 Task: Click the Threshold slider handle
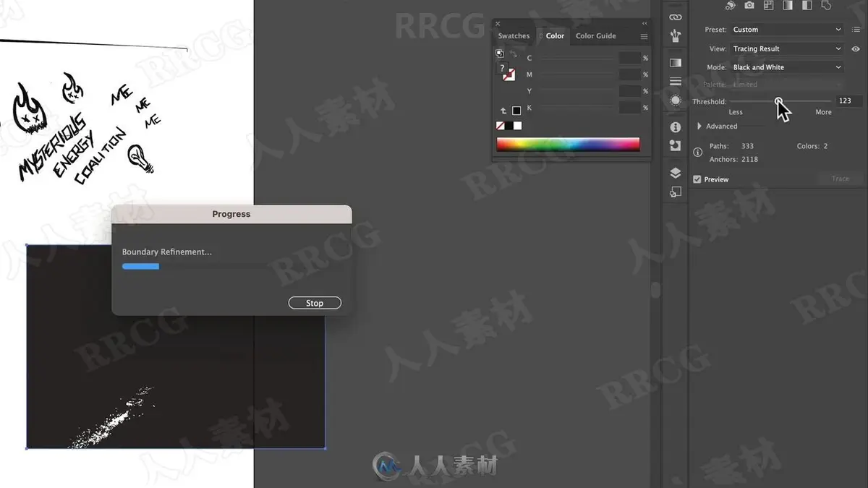(x=778, y=101)
